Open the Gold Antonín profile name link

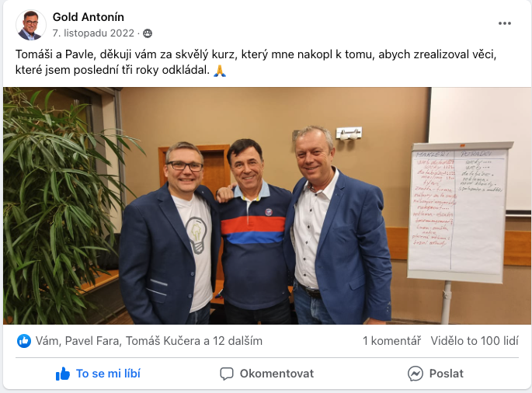[x=89, y=17]
